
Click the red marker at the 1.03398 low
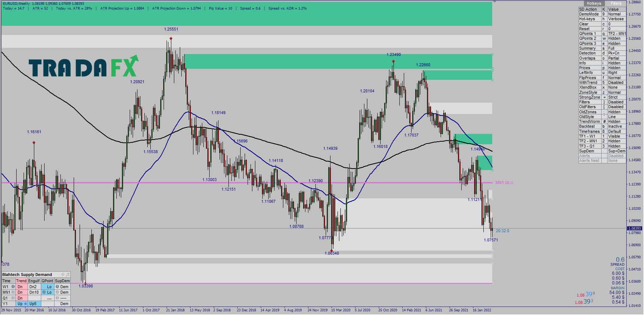click(x=85, y=283)
